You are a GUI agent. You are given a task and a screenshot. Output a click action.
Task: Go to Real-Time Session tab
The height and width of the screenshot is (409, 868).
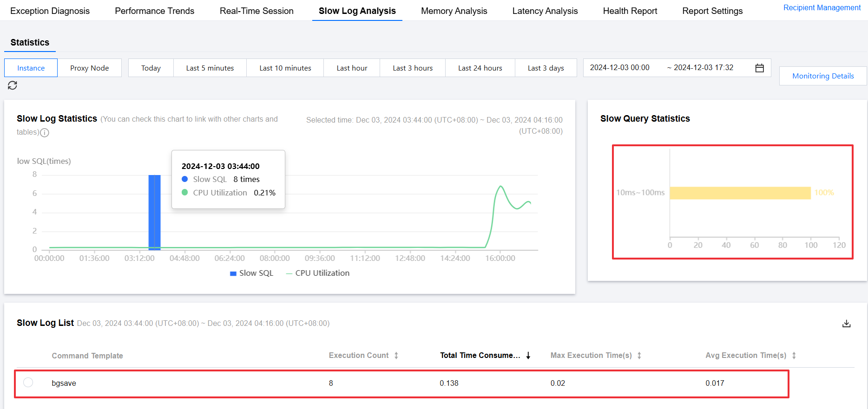click(x=256, y=11)
